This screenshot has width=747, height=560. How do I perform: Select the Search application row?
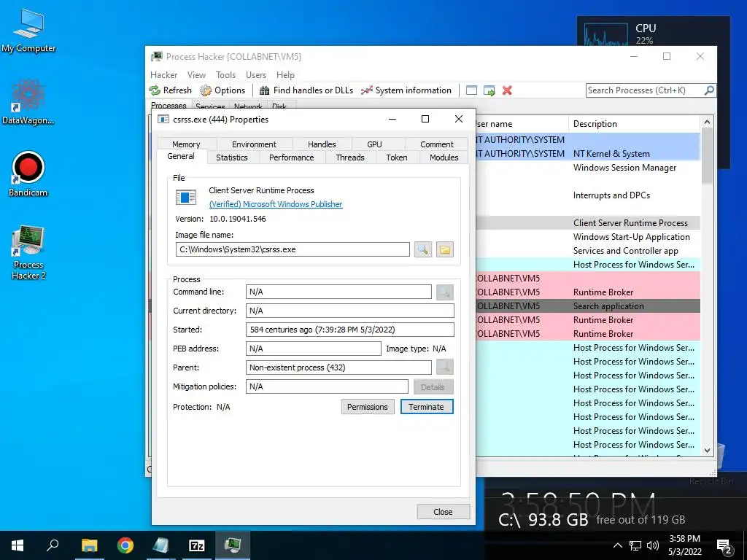(x=587, y=306)
